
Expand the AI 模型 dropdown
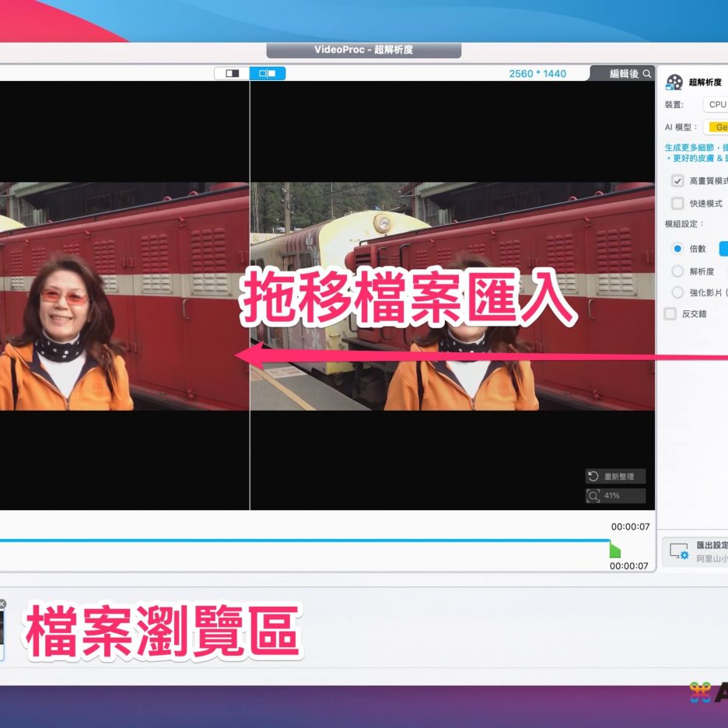coord(716,127)
